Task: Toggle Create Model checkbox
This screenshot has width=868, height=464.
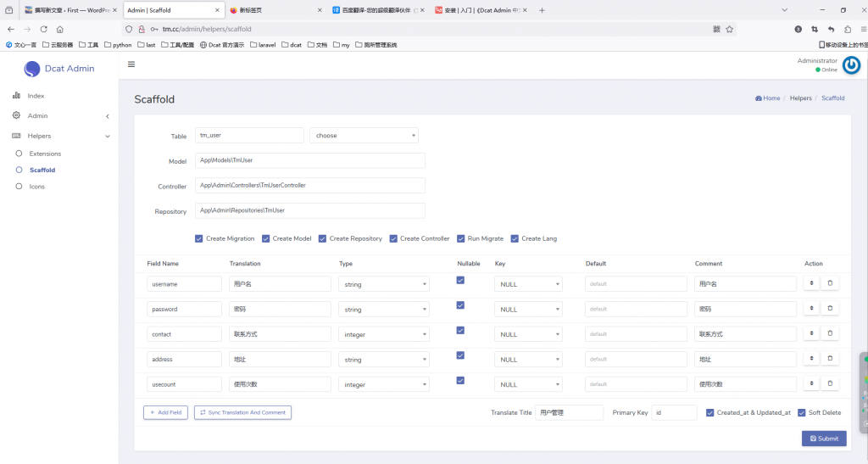Action: 265,238
